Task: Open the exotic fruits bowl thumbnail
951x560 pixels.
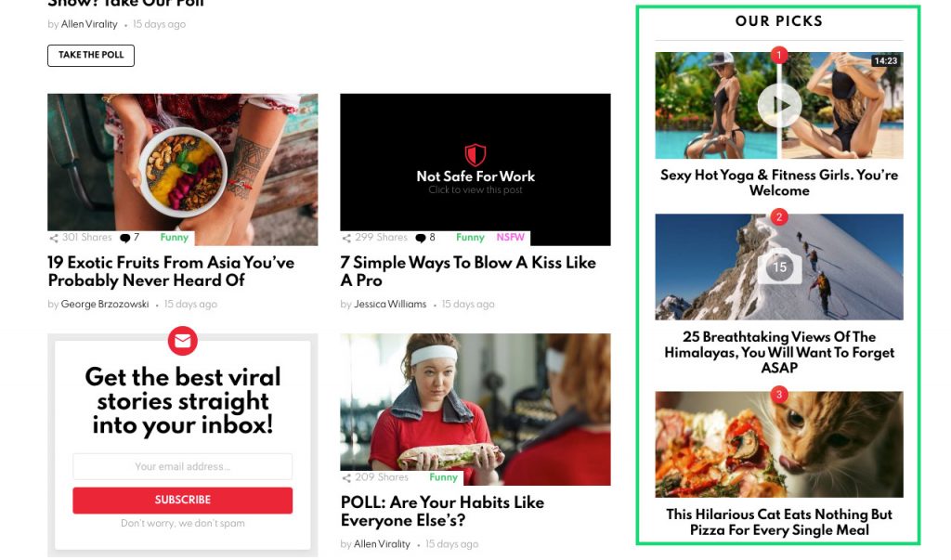Action: (x=183, y=169)
